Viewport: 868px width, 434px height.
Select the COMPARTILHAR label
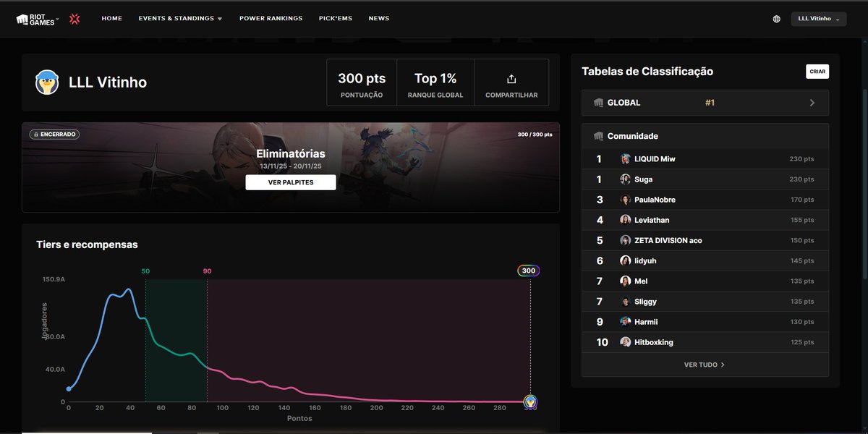coord(511,95)
